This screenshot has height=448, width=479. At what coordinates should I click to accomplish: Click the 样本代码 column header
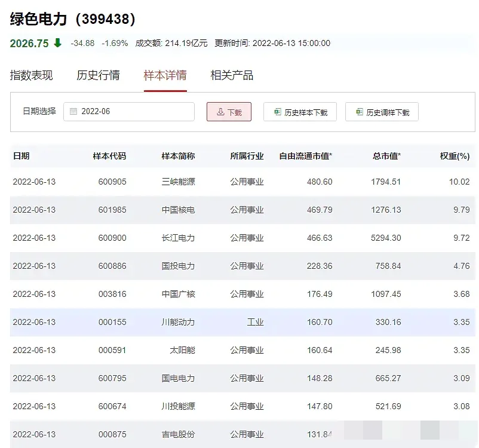tap(109, 156)
